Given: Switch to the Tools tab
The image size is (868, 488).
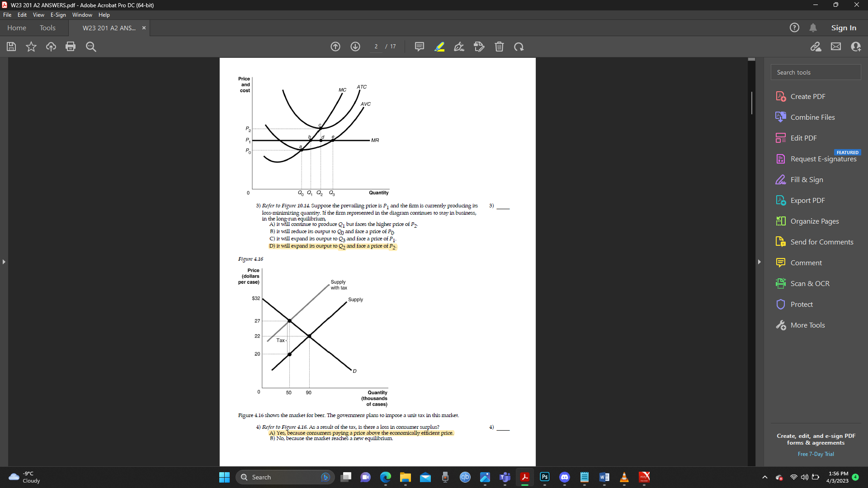Looking at the screenshot, I should 47,28.
